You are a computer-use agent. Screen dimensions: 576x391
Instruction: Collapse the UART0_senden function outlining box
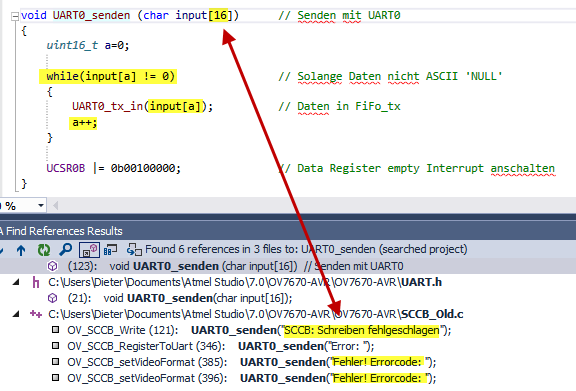(x=15, y=16)
